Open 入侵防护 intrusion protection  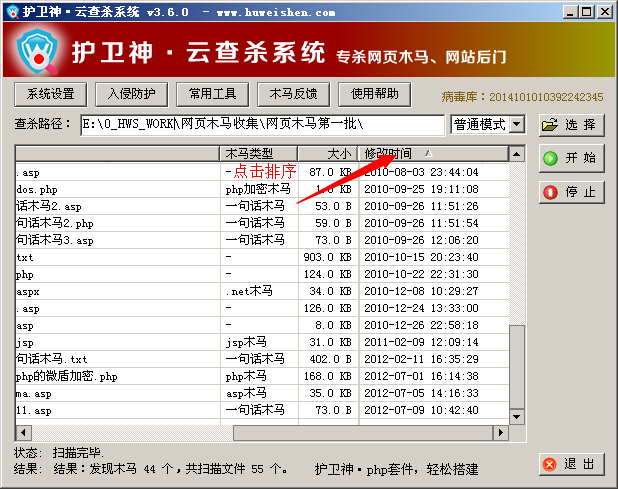pos(132,94)
